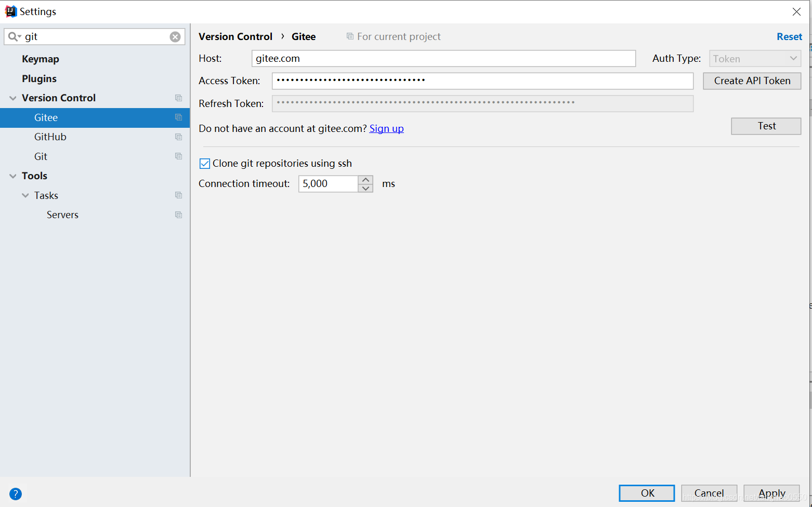Image resolution: width=812 pixels, height=507 pixels.
Task: Close the Settings dialog
Action: [796, 11]
